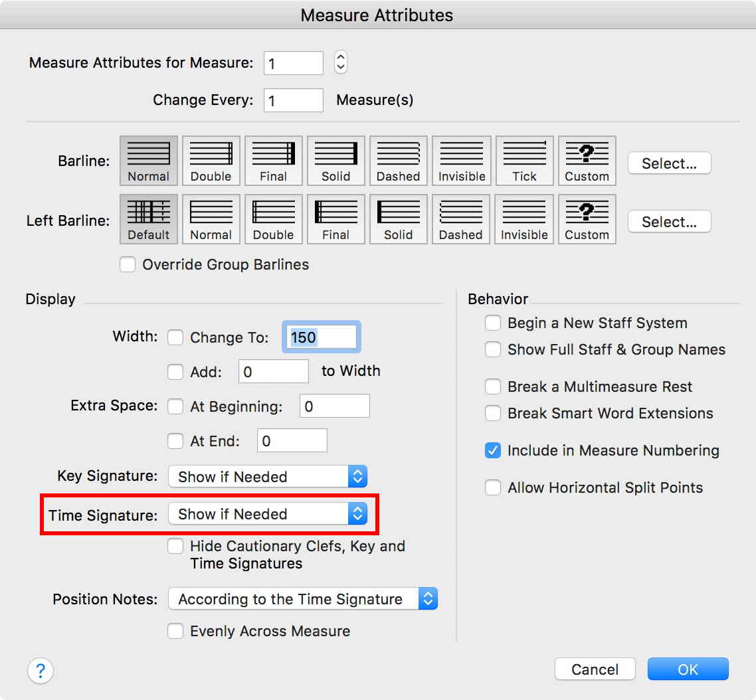Toggle Evenly Across Measure checkbox
This screenshot has width=756, height=700.
point(175,631)
